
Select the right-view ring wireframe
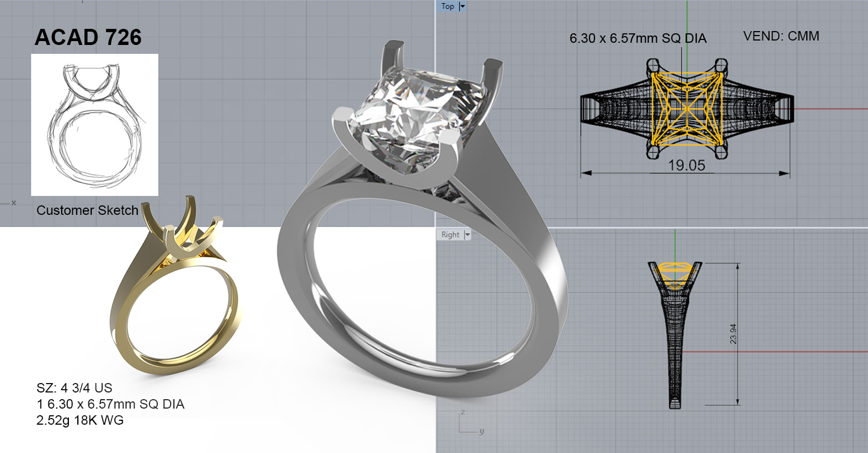tap(675, 334)
